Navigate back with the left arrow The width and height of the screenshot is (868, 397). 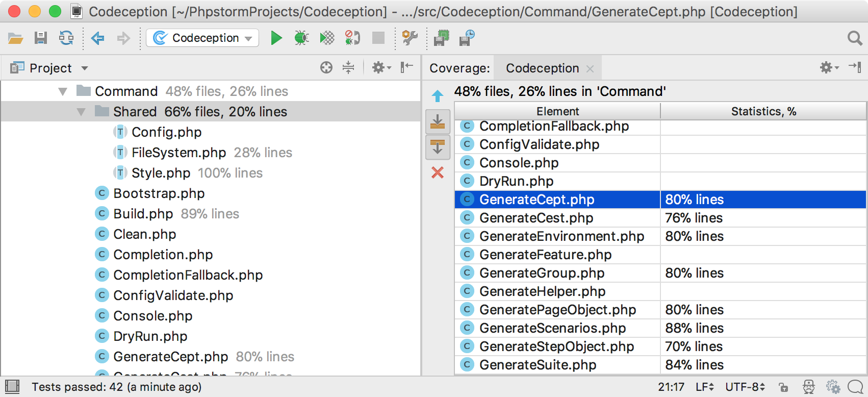point(97,38)
